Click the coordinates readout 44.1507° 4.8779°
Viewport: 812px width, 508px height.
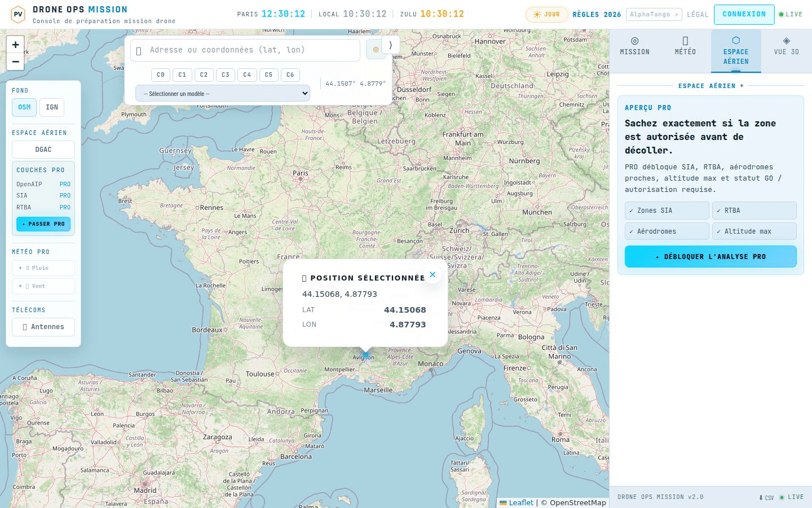(x=356, y=84)
